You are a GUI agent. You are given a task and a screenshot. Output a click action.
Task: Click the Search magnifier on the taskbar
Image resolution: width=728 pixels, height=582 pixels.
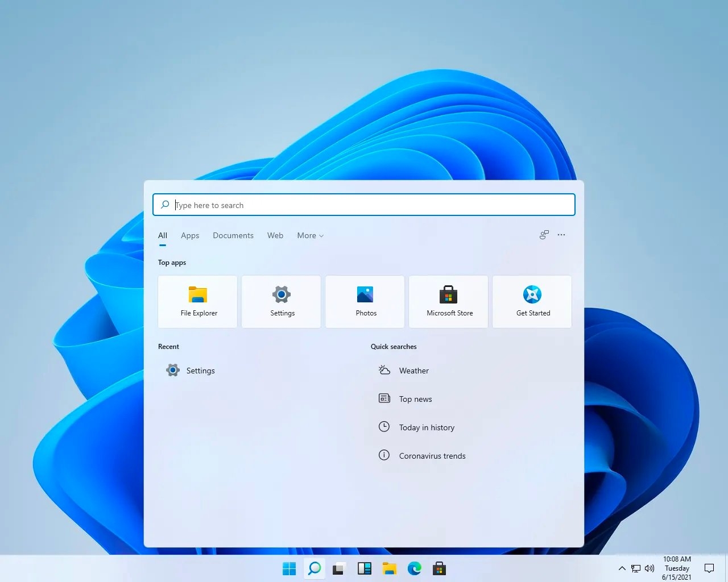pos(315,568)
